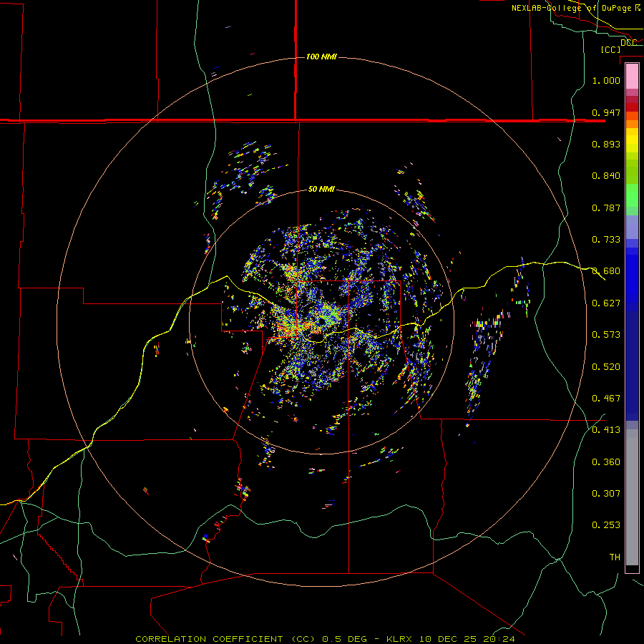Click the TH threshold legend label
Image resolution: width=644 pixels, height=644 pixels.
tap(615, 557)
